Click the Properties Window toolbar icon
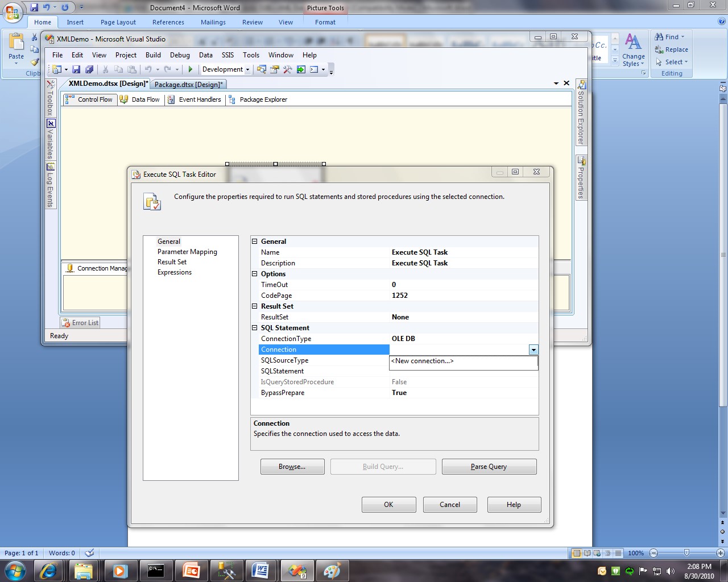Screen dimensions: 728x582 click(x=275, y=69)
